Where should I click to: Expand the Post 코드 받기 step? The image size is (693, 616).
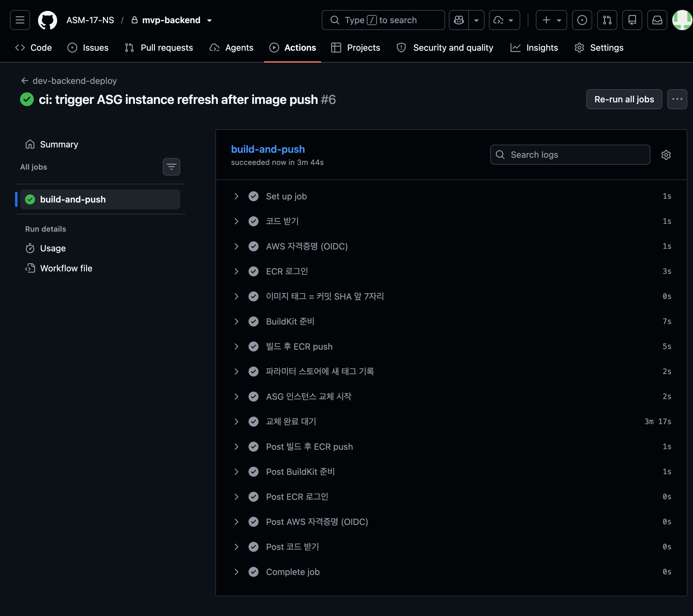451,547
